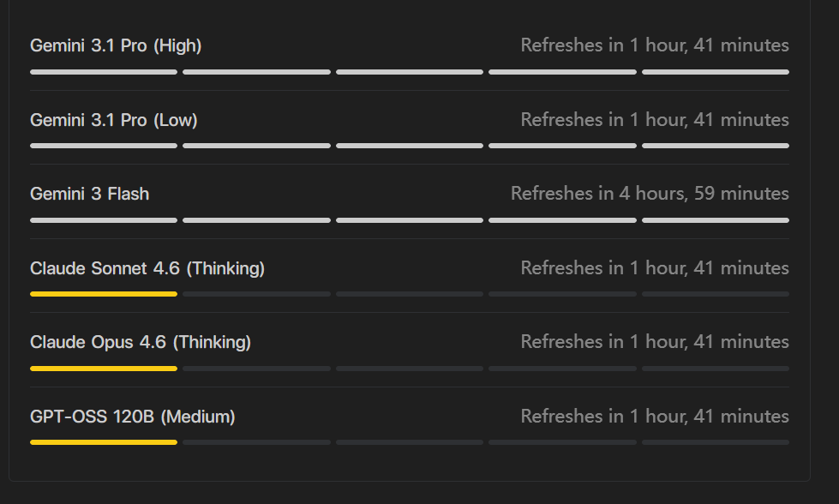The image size is (839, 504).
Task: Click the Gemini 3 Flash model label
Action: 89,194
